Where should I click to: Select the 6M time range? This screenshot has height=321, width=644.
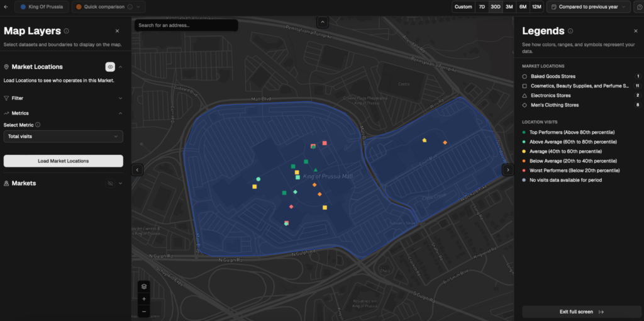pyautogui.click(x=523, y=6)
